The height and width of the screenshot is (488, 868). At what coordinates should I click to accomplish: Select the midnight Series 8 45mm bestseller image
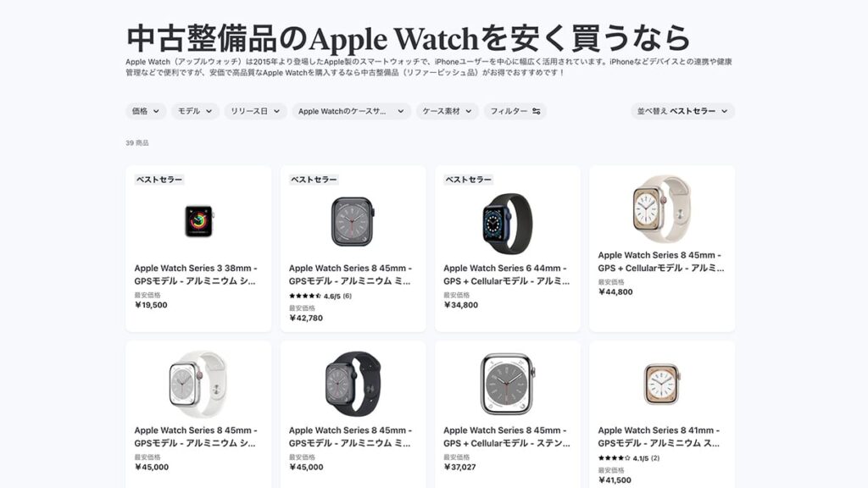pos(353,222)
